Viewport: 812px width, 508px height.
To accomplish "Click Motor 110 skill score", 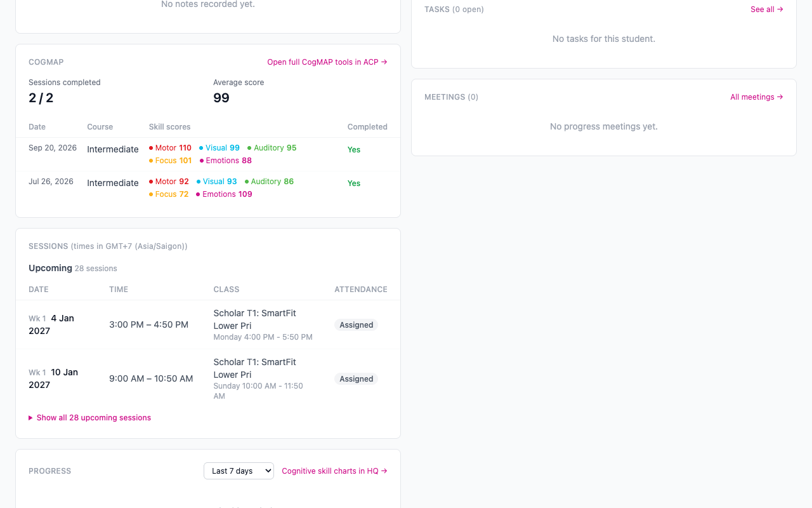I will pos(170,148).
